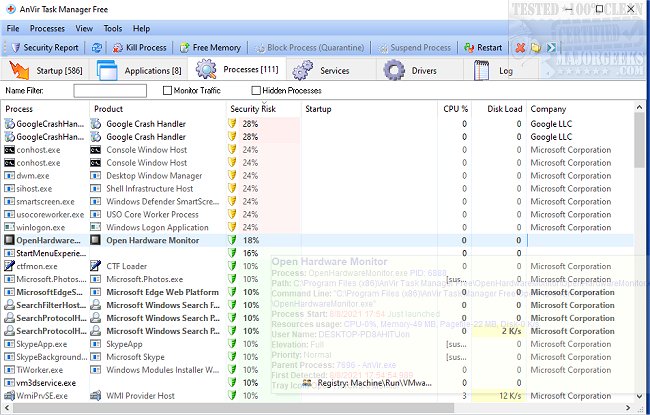Click the Name Filter input field
Image resolution: width=650 pixels, height=415 pixels.
coord(110,90)
